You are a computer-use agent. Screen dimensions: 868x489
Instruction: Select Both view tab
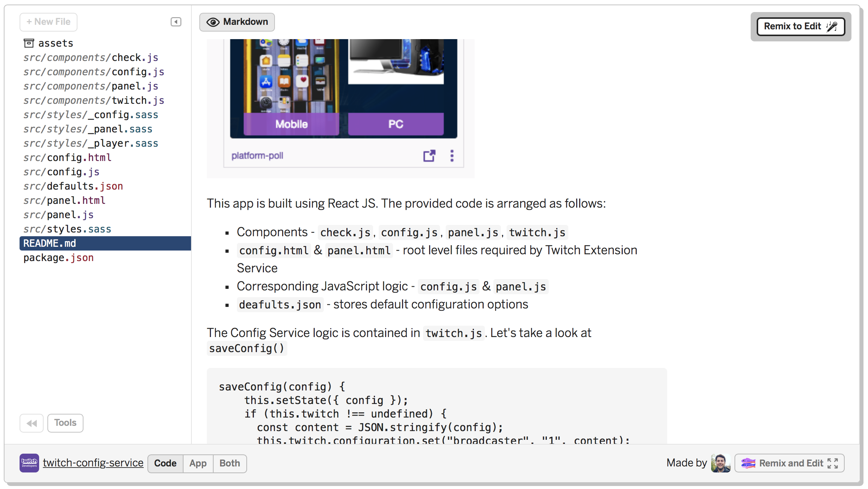(x=229, y=463)
